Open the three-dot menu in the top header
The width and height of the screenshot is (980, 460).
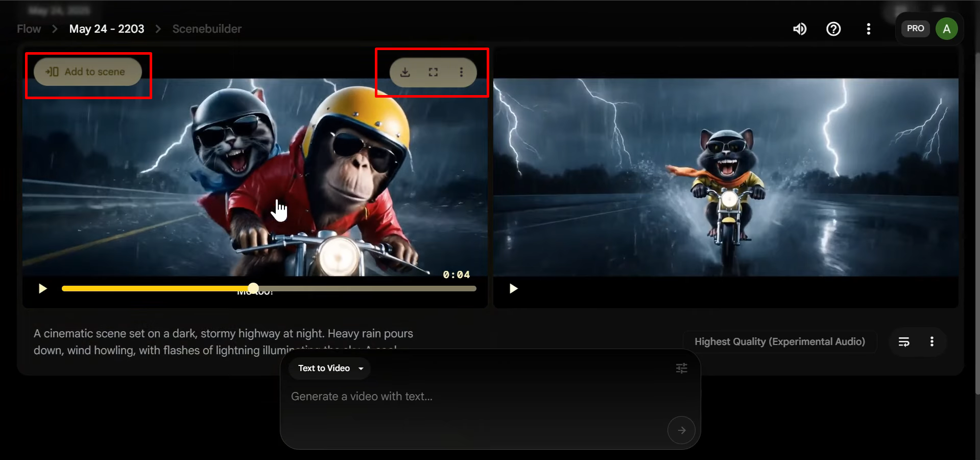point(868,29)
